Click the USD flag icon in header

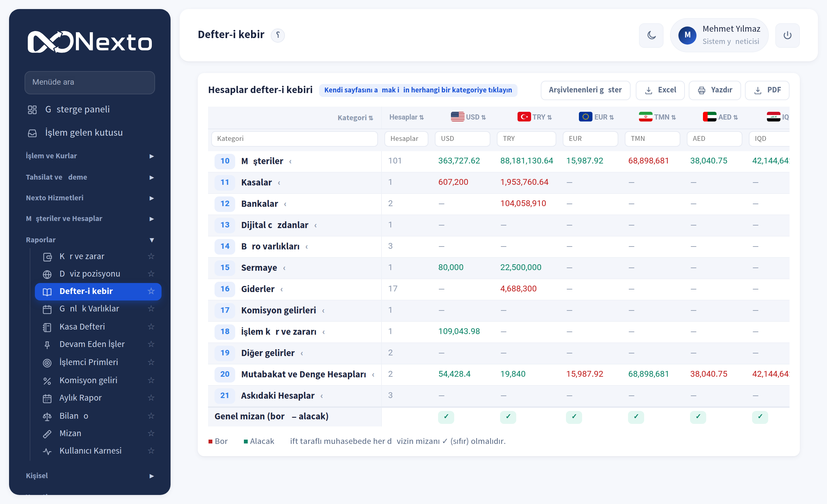pos(457,117)
